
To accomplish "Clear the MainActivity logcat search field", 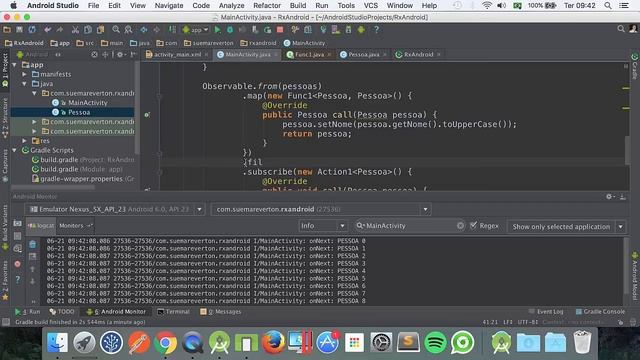I will pyautogui.click(x=460, y=226).
